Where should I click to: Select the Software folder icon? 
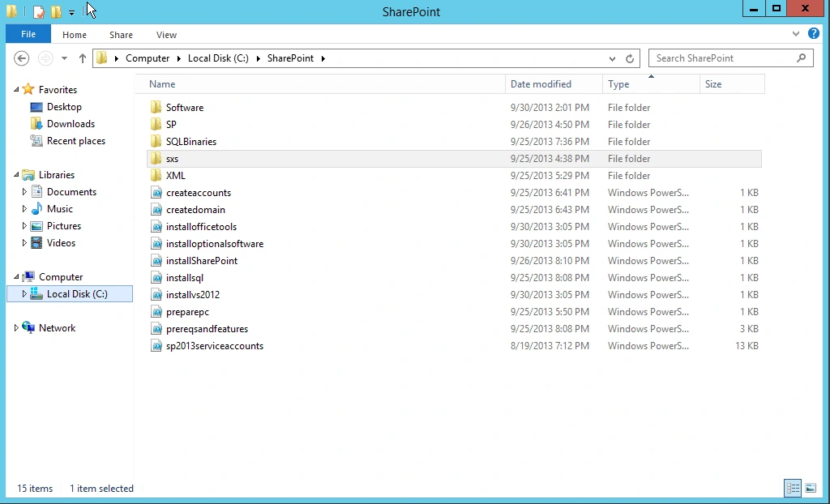(156, 108)
